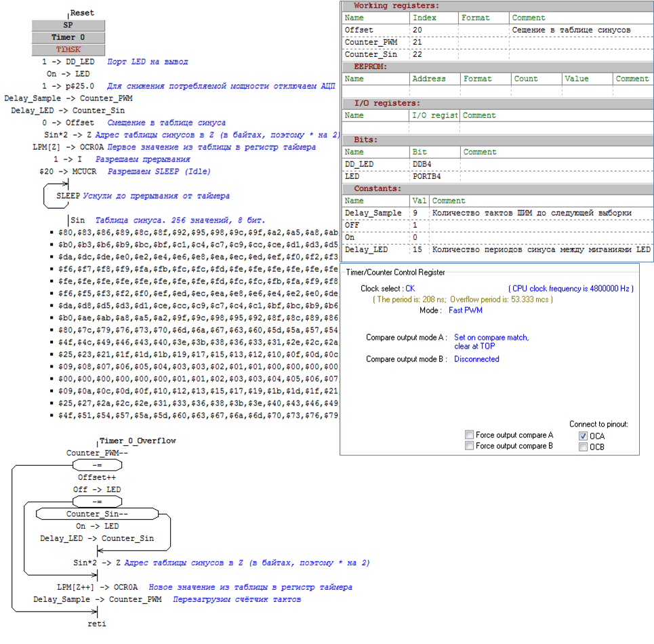Select the Constants section header

497,188
